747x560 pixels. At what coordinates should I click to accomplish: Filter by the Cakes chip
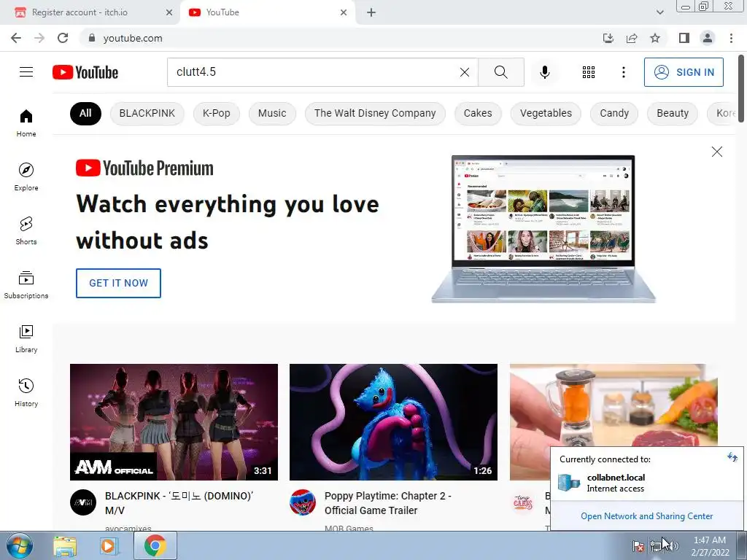[478, 113]
